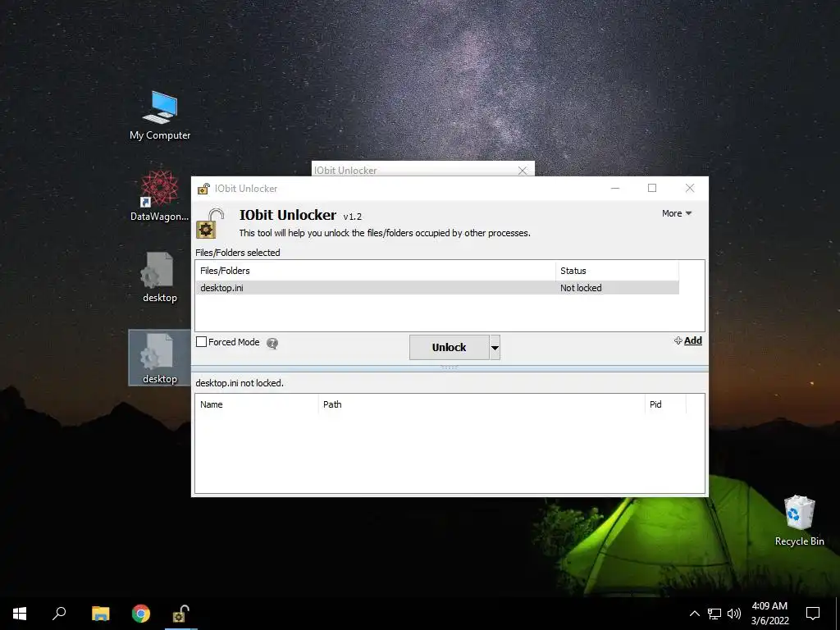Click the v1.2 version label
The image size is (840, 630).
click(x=353, y=217)
